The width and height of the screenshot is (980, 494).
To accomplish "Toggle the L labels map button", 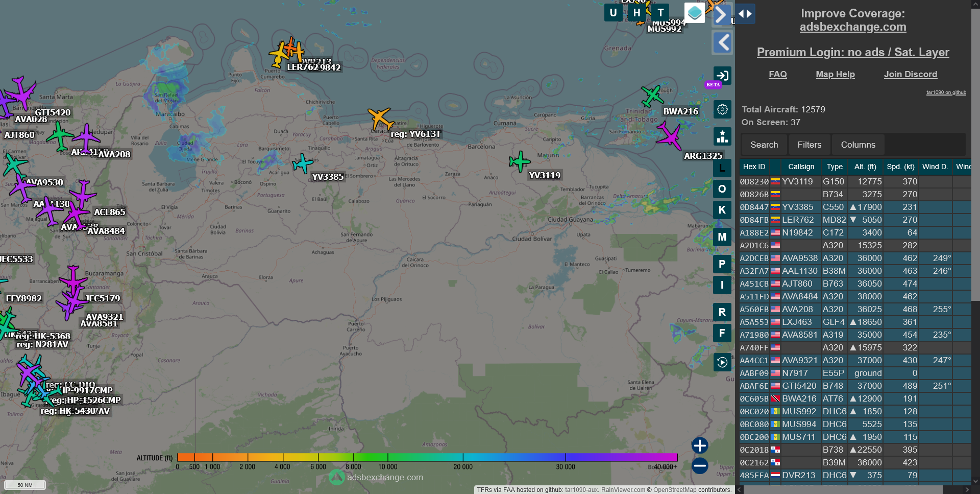I will tap(722, 168).
